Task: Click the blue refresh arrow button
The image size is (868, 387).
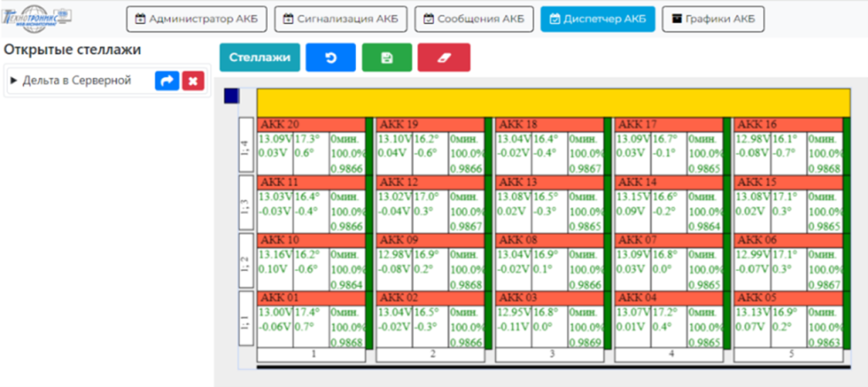Action: 331,58
